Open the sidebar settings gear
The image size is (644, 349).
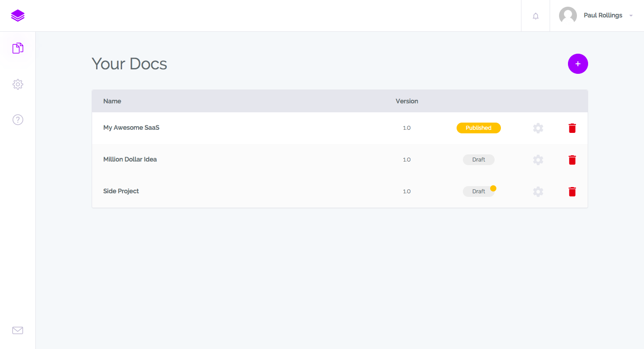tap(18, 84)
